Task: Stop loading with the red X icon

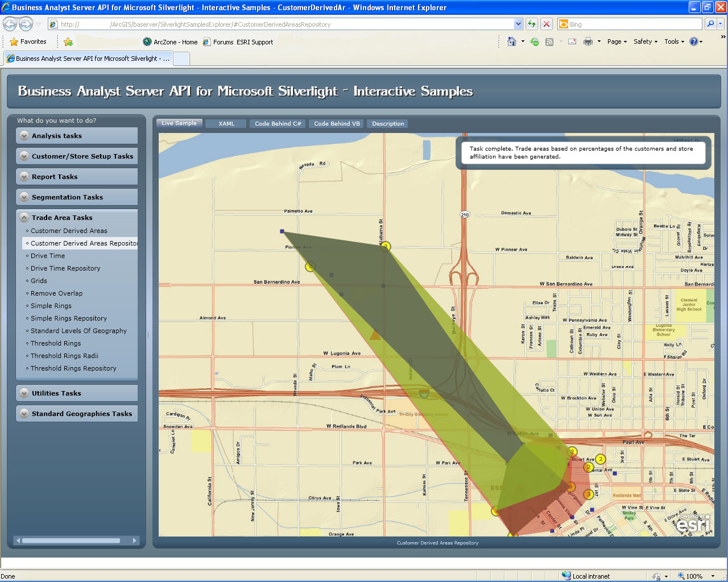Action: point(546,24)
